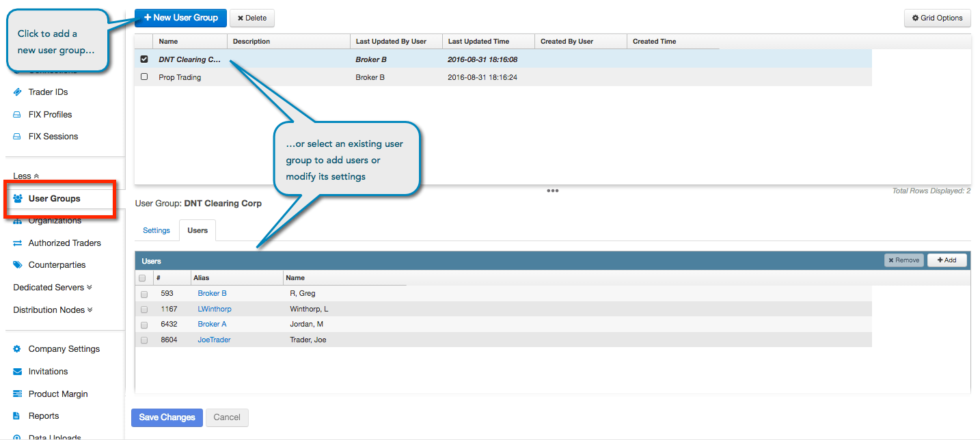Check the box for user 1167
The width and height of the screenshot is (980, 440).
[144, 310]
